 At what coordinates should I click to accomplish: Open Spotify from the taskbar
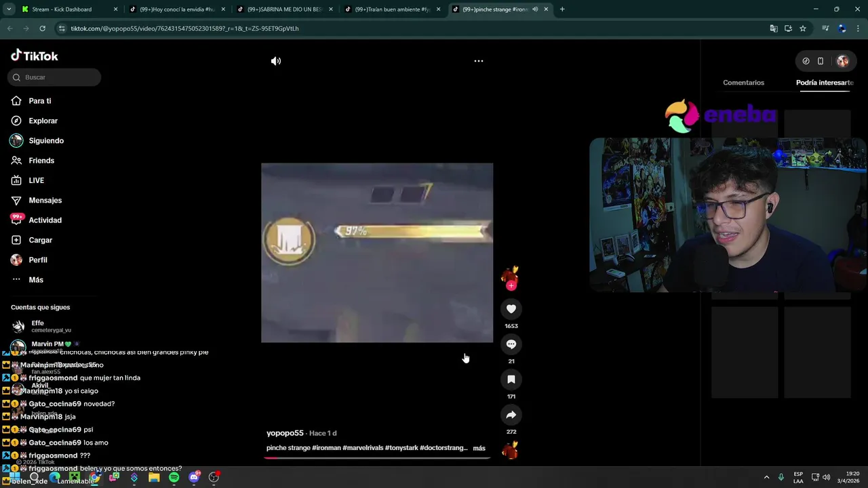point(174,477)
